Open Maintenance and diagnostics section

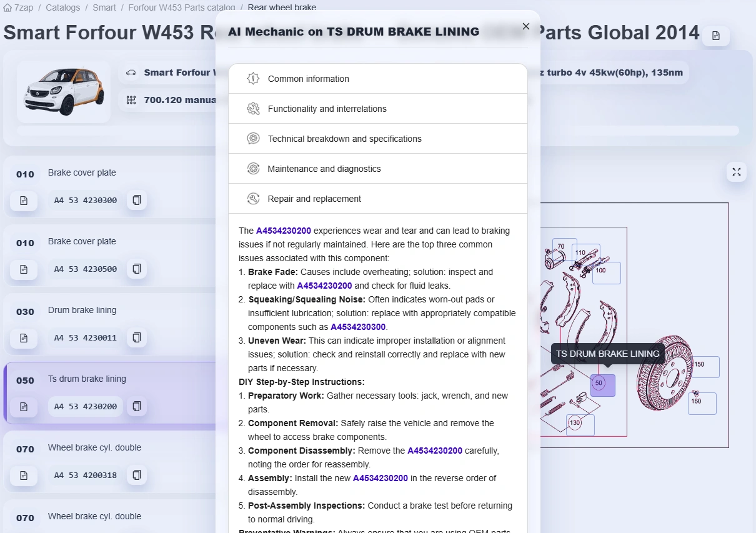pyautogui.click(x=378, y=169)
